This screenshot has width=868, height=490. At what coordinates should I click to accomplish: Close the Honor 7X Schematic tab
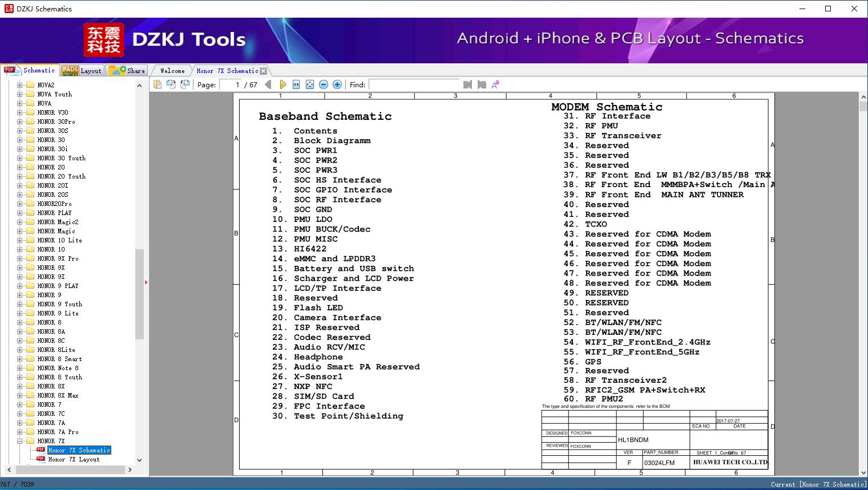263,71
